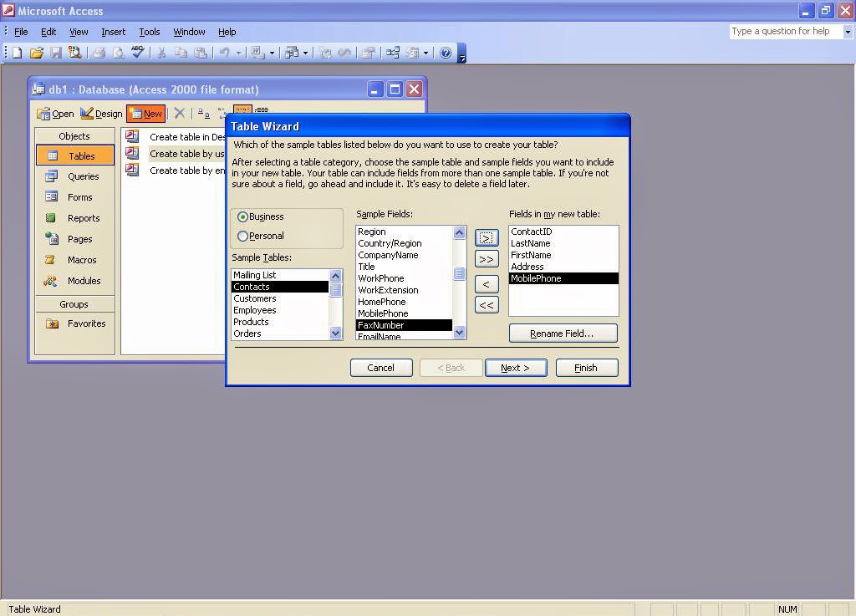Click the Next button in Table Wizard
The height and width of the screenshot is (616, 856).
click(516, 367)
